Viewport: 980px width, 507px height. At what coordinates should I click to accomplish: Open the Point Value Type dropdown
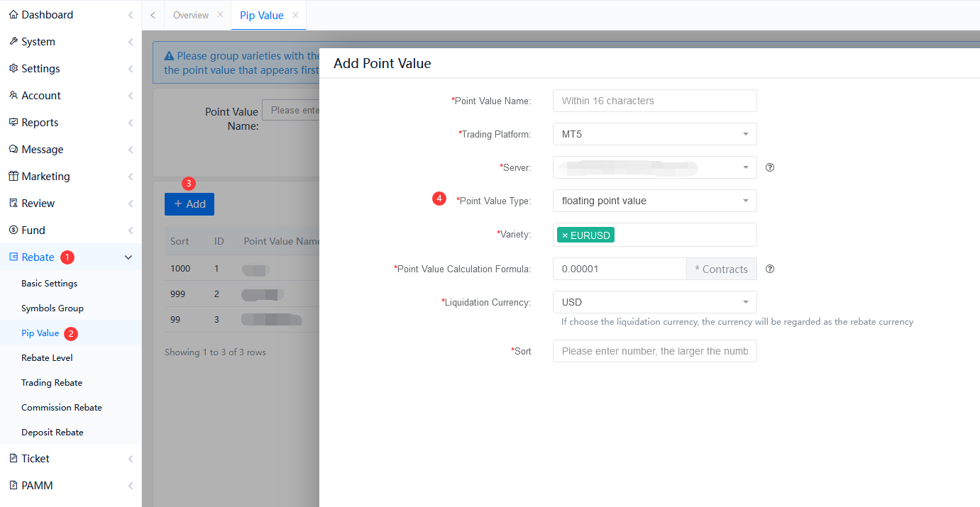654,201
